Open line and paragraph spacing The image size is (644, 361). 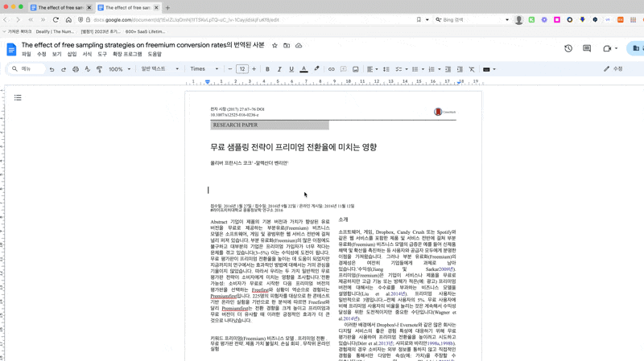[x=386, y=69]
